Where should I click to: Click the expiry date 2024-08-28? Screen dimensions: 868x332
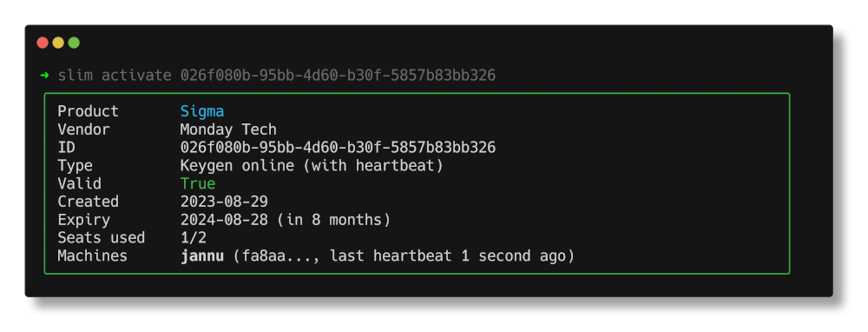[x=224, y=220]
